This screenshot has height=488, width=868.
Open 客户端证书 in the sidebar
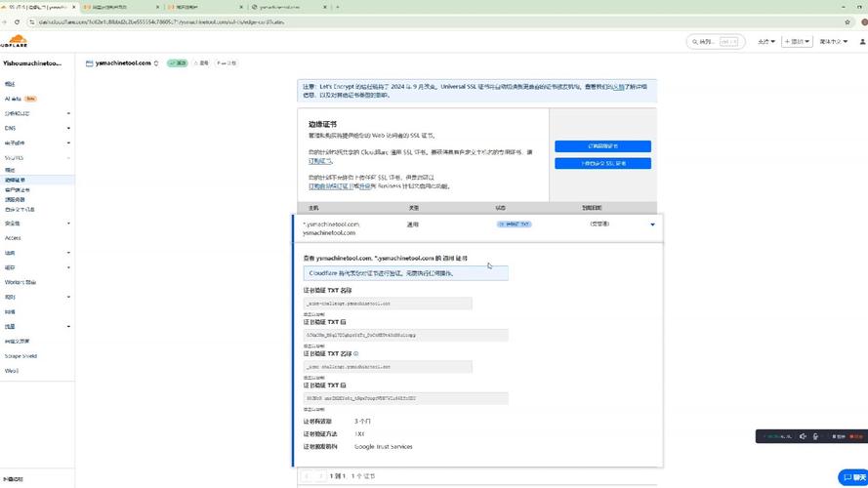pyautogui.click(x=18, y=189)
